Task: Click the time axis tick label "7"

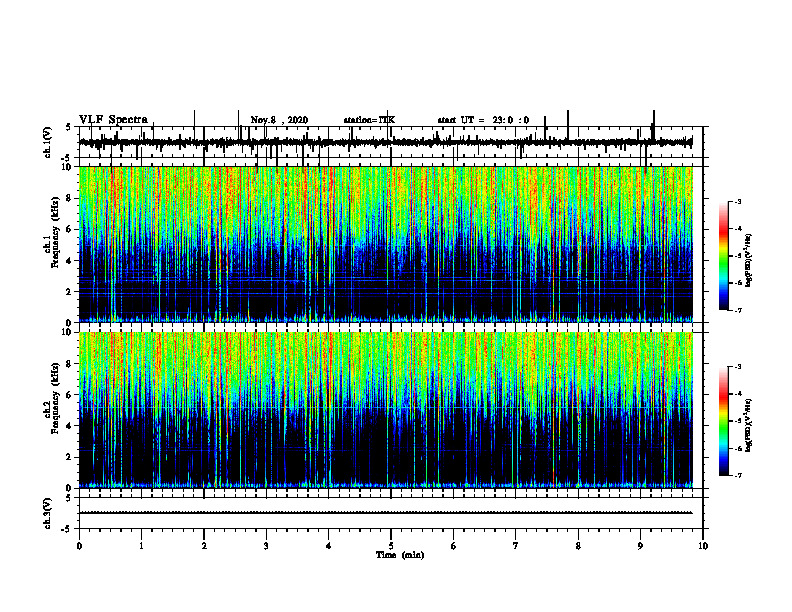Action: click(x=516, y=546)
